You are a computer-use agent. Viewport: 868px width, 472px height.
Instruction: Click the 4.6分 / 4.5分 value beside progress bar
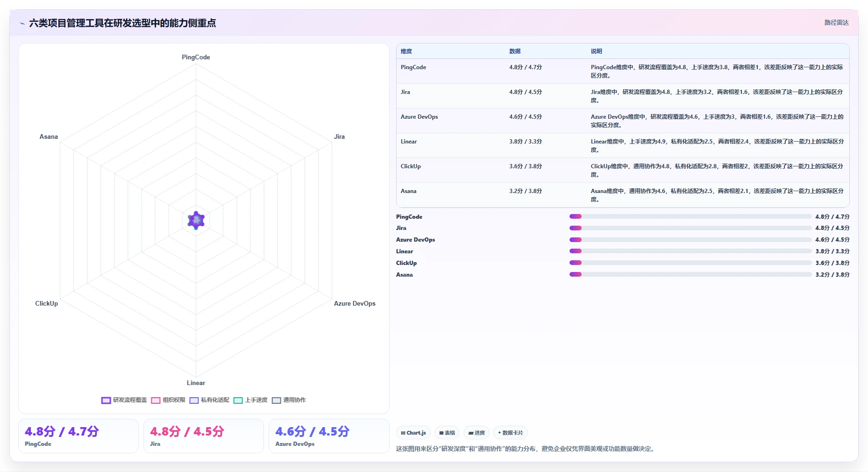click(x=832, y=240)
